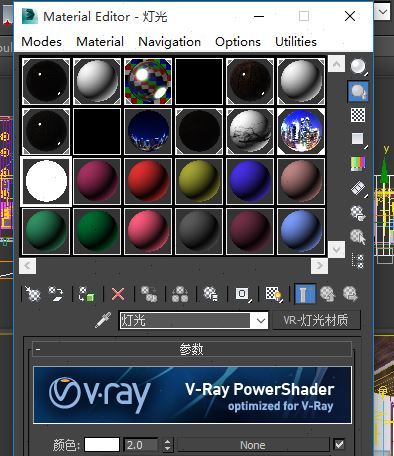The image size is (394, 456).
Task: Open the material name dropdown arrow
Action: [x=260, y=321]
